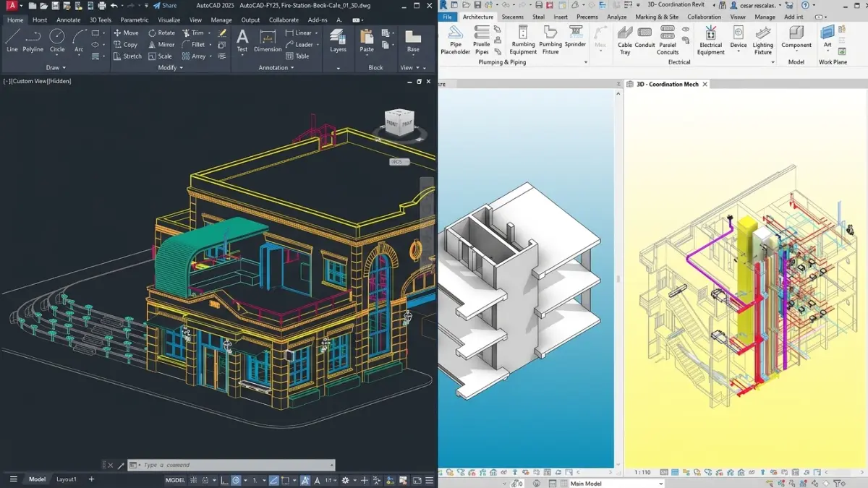Undo last action in AutoCAD toolbar
The image size is (868, 488).
[x=114, y=6]
